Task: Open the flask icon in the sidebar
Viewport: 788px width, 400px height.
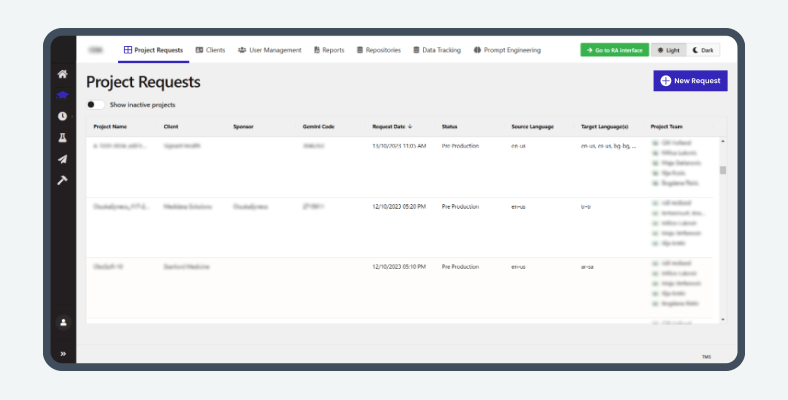Action: (x=62, y=137)
